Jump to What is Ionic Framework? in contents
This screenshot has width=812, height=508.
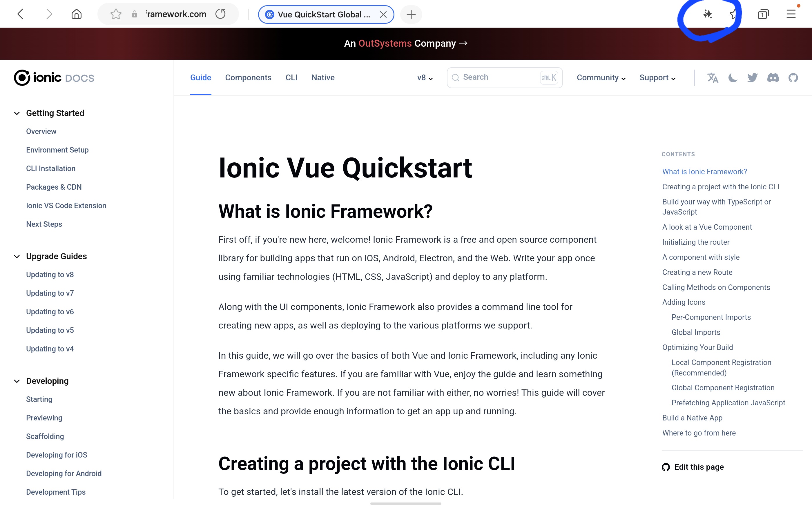click(704, 172)
